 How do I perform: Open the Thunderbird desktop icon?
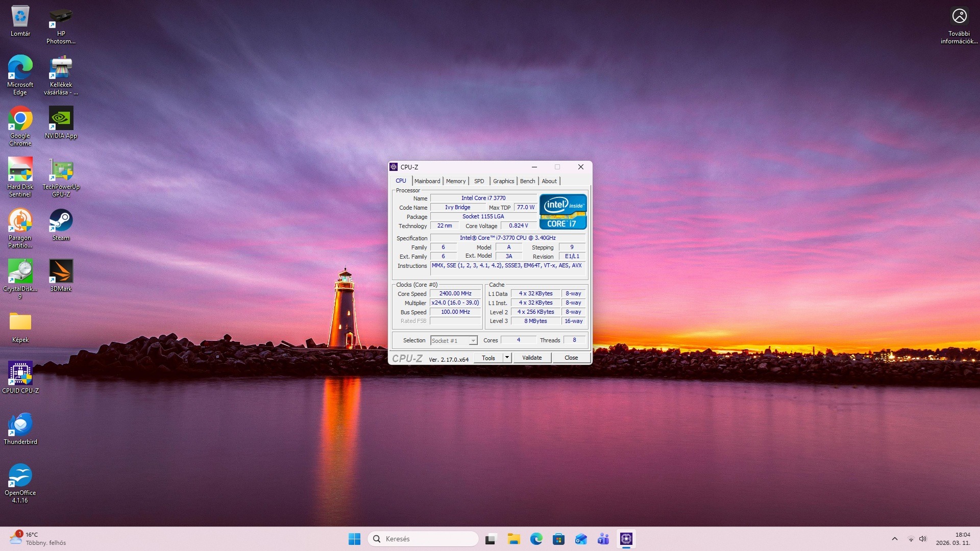[20, 425]
